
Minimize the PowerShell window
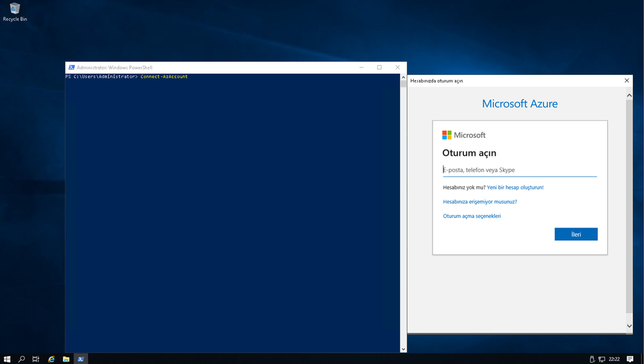click(x=362, y=67)
